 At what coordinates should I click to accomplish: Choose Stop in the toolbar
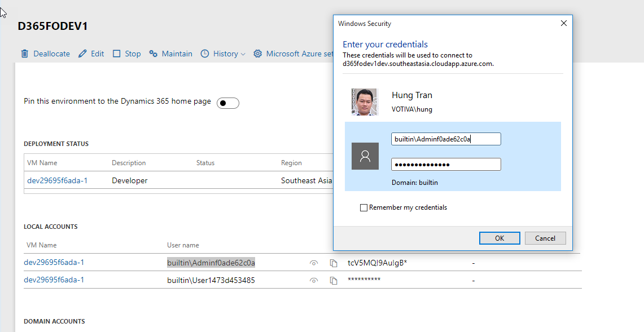click(x=133, y=54)
